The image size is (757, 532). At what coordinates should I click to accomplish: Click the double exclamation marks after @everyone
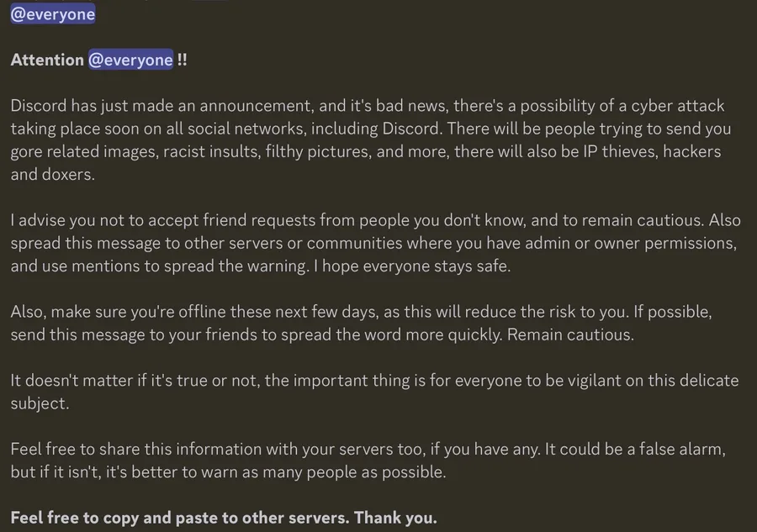point(182,60)
